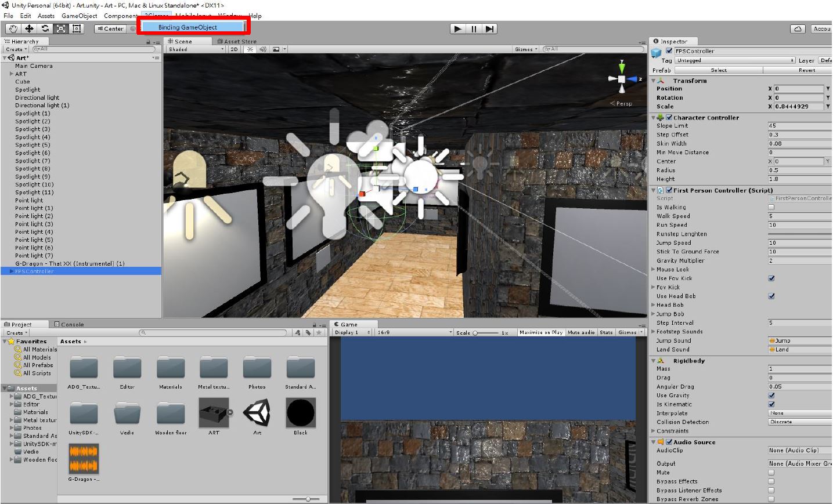Toggle First Person Controller script checkbox

[x=669, y=190]
